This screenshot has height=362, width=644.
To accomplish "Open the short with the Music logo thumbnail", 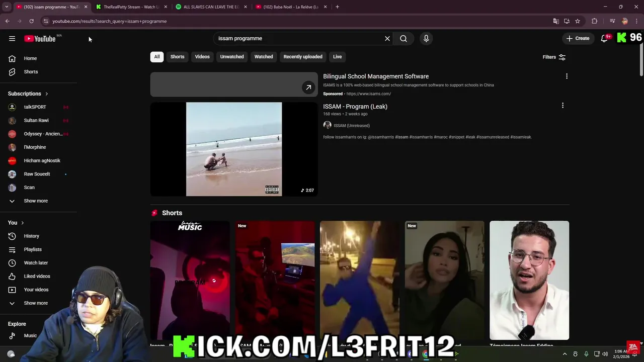I will 190,281.
